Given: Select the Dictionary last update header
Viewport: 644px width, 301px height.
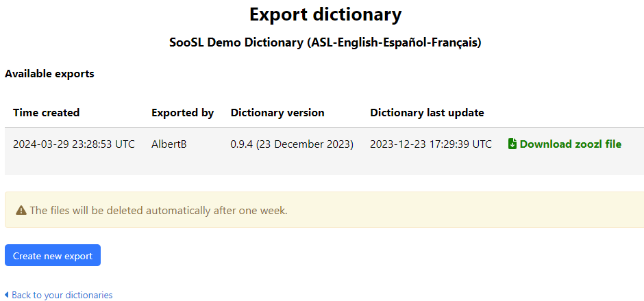Looking at the screenshot, I should pyautogui.click(x=427, y=113).
